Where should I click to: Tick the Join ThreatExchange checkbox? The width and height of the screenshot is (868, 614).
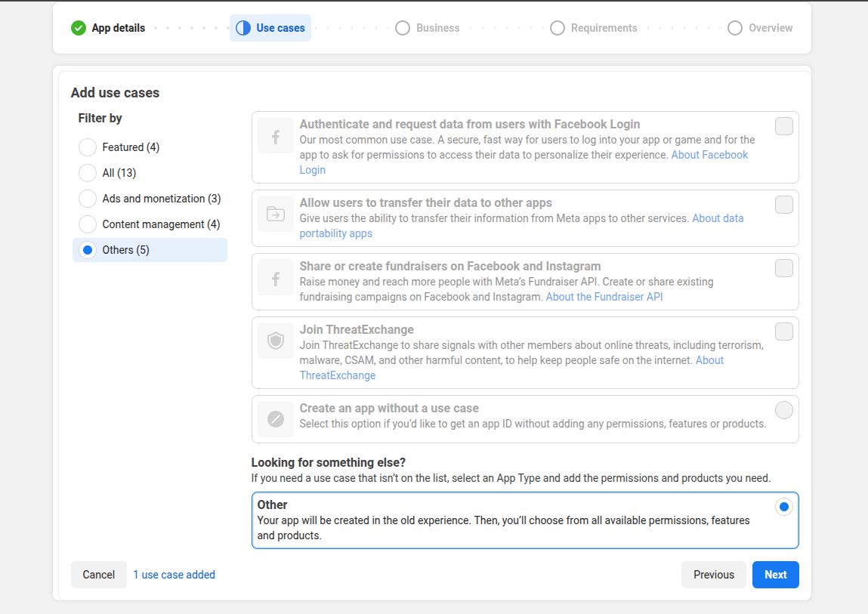tap(783, 332)
